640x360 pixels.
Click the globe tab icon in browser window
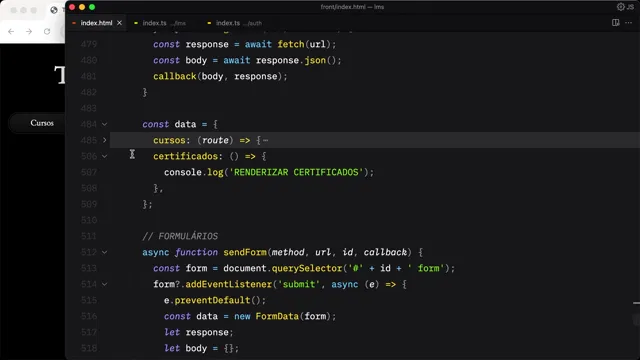[54, 10]
